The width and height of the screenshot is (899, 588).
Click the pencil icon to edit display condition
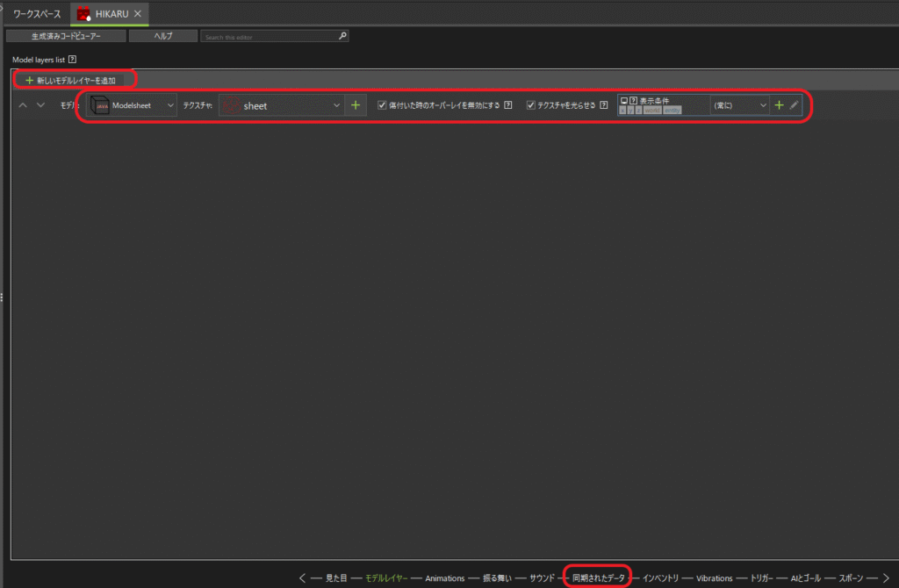click(x=794, y=105)
